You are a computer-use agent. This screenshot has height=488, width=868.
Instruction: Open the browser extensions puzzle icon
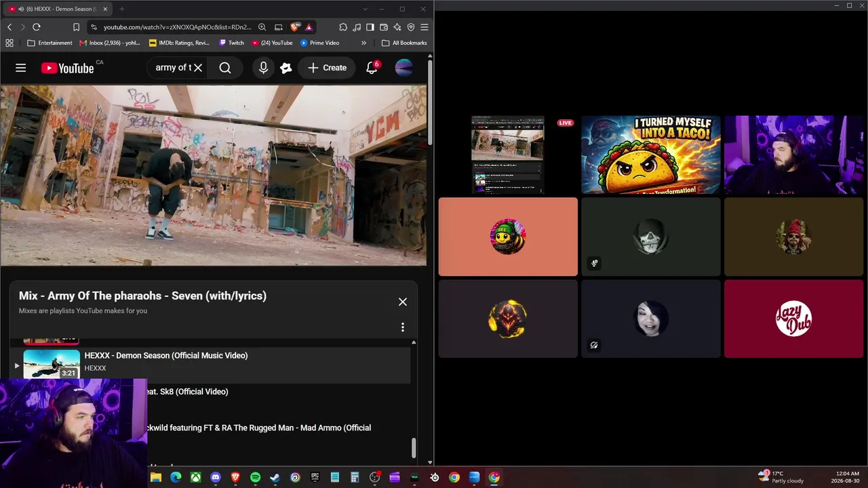(x=343, y=27)
